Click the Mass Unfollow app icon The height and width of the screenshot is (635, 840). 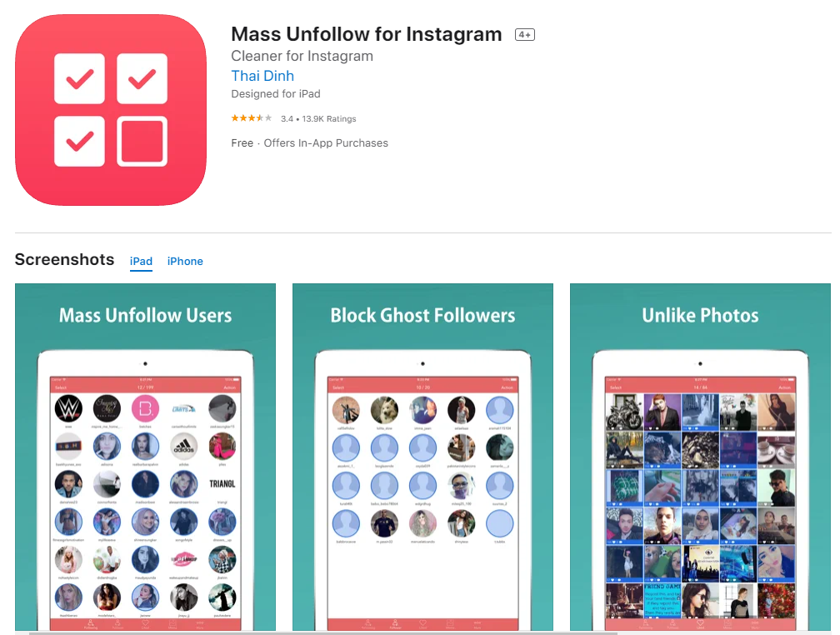[111, 110]
